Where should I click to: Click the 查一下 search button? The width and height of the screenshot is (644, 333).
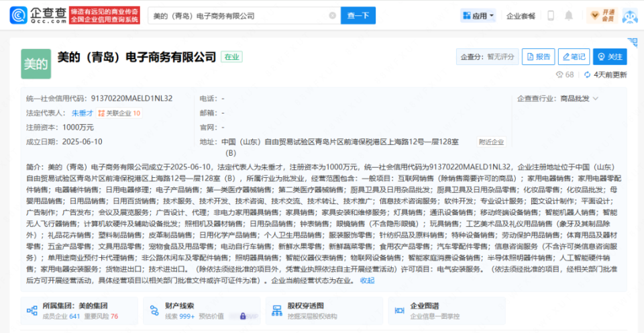pyautogui.click(x=358, y=15)
